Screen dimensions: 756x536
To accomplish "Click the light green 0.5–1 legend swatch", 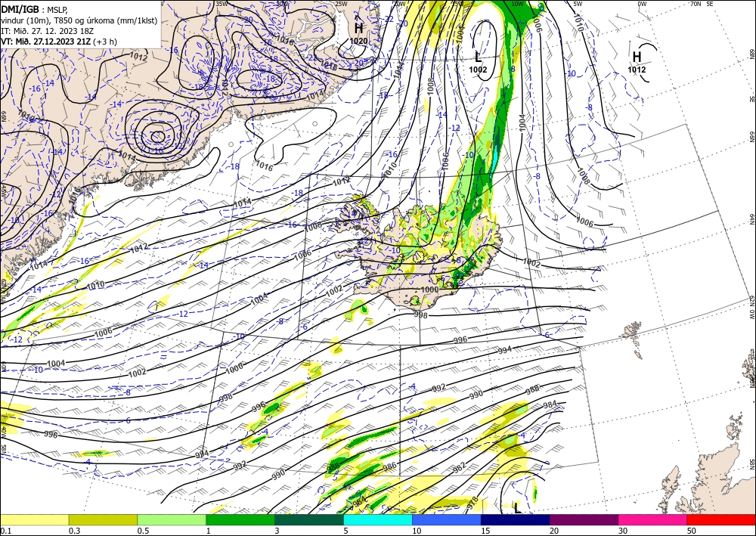I will tap(172, 519).
